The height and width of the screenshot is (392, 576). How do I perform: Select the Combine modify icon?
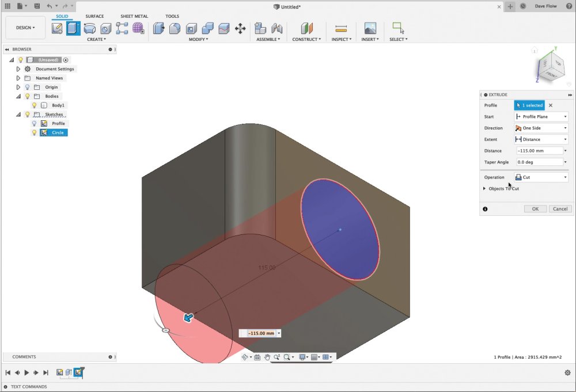tap(207, 28)
